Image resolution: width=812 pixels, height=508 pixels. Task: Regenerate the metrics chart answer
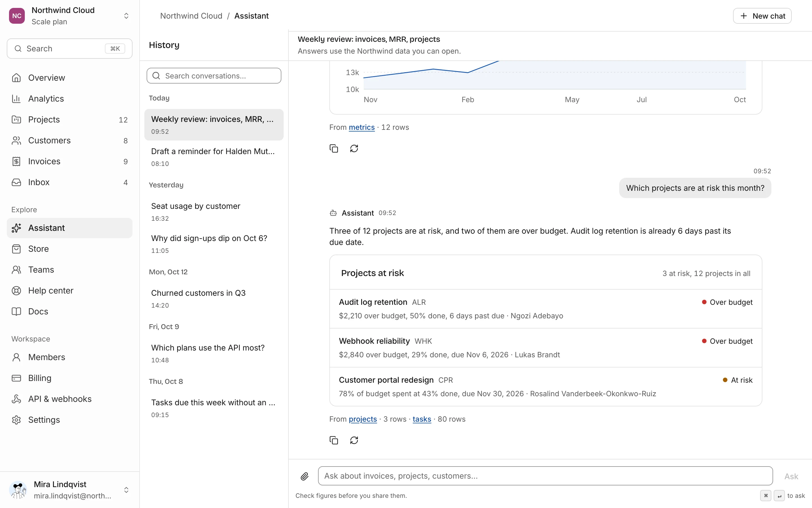[354, 148]
